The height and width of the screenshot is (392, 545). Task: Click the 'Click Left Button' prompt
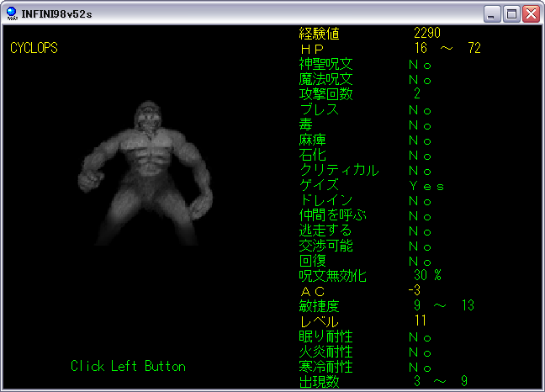click(x=128, y=366)
